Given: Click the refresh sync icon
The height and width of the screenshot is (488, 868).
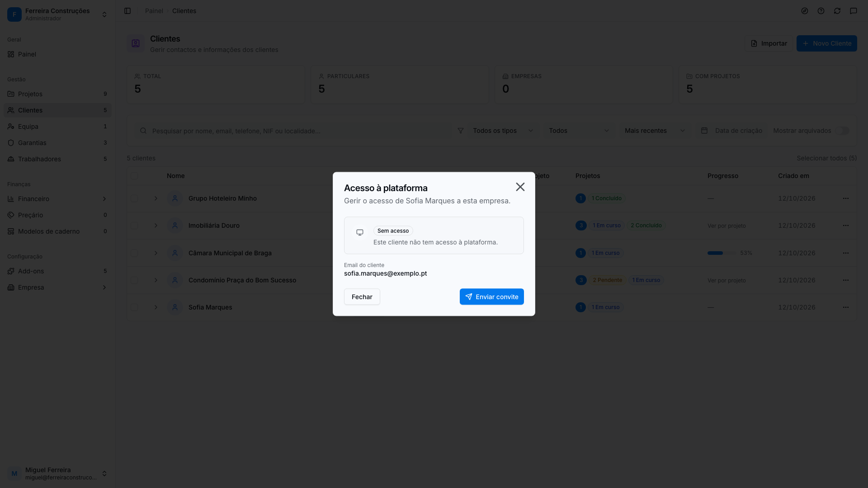Looking at the screenshot, I should 837,11.
